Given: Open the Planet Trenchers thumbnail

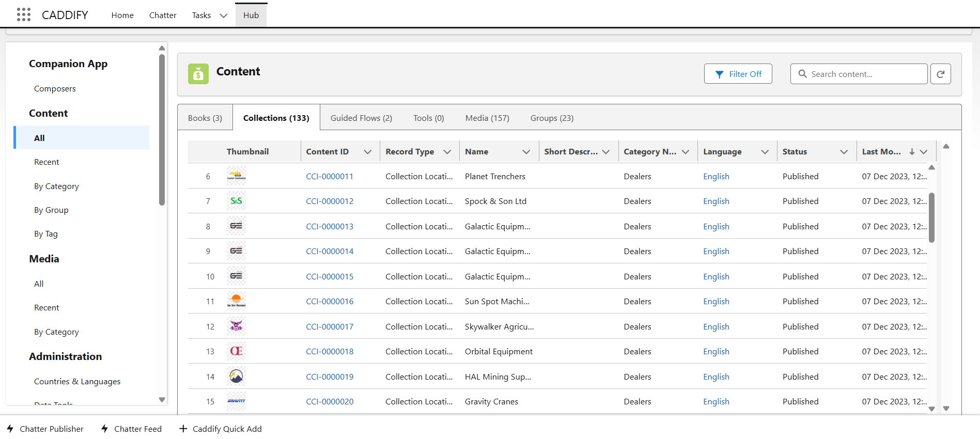Looking at the screenshot, I should pyautogui.click(x=236, y=176).
